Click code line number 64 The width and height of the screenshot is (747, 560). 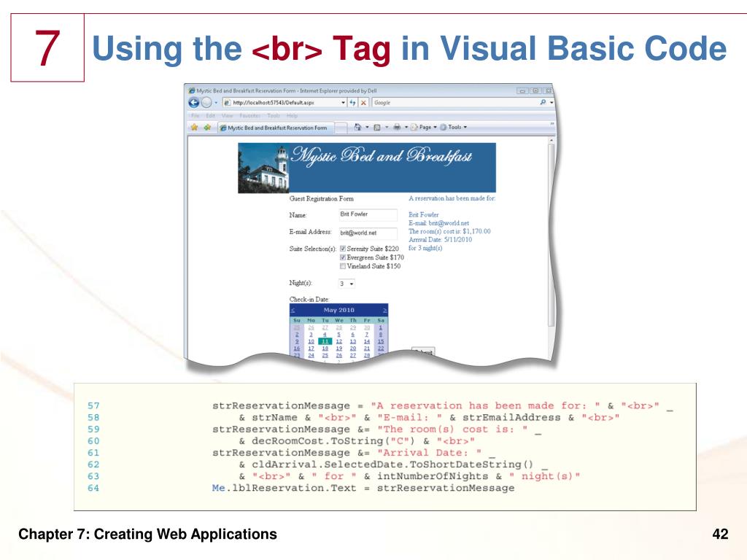pos(93,488)
